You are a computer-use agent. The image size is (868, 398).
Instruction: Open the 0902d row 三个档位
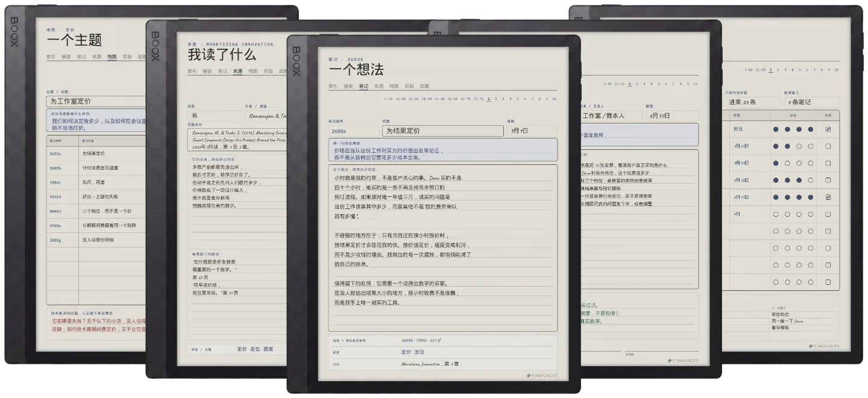coord(96,211)
